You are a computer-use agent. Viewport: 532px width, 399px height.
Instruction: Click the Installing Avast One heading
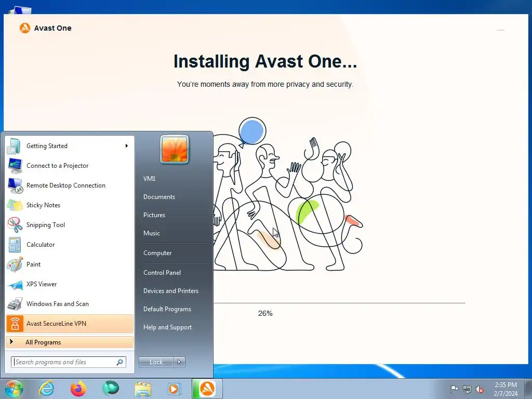point(265,61)
